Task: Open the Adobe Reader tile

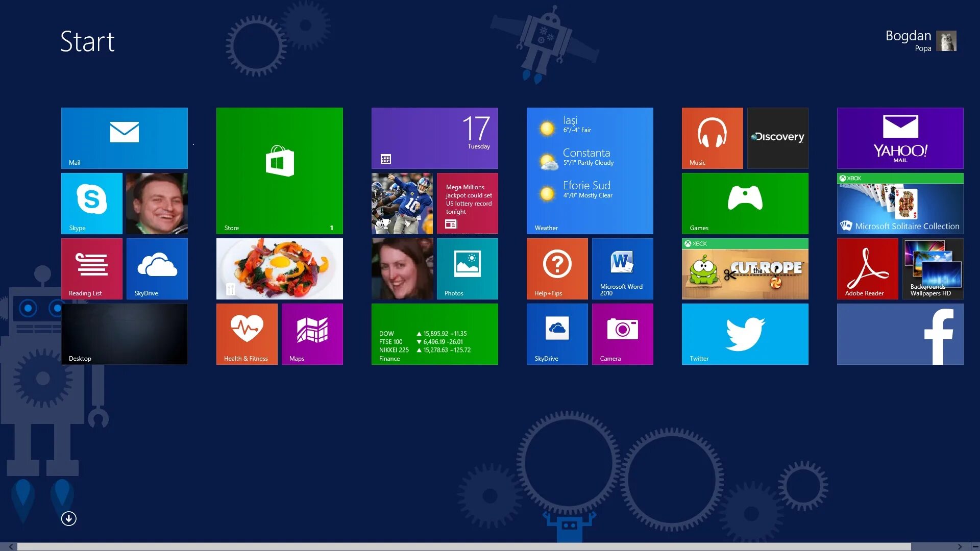Action: 867,268
